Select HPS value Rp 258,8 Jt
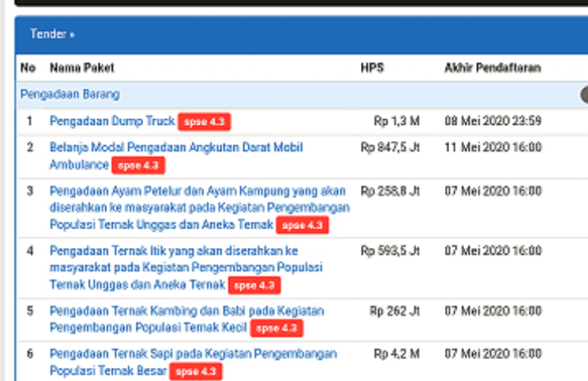 click(x=390, y=191)
